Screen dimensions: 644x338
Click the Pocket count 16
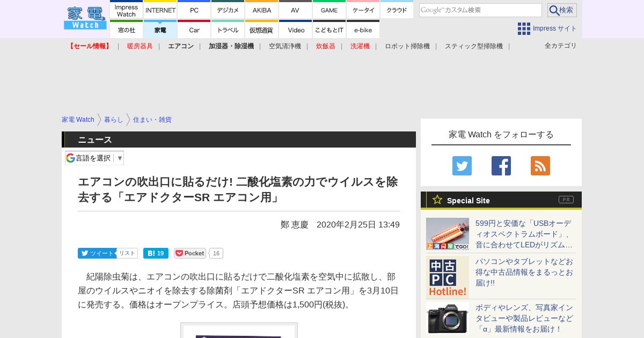pos(216,253)
